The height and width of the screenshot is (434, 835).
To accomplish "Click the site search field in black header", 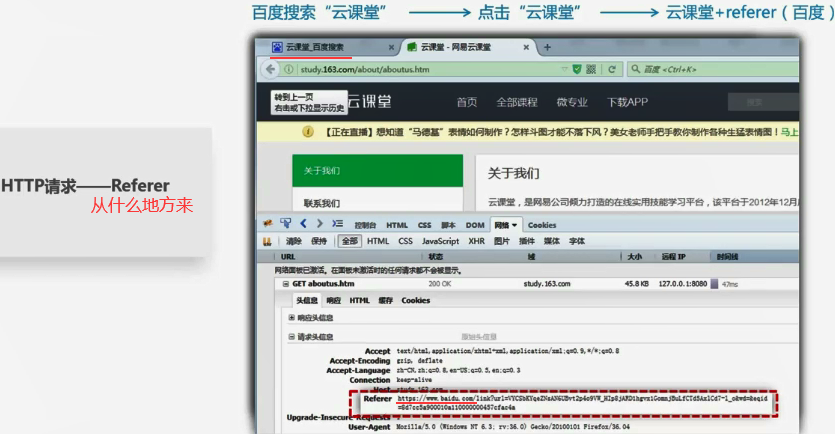I will click(x=763, y=102).
